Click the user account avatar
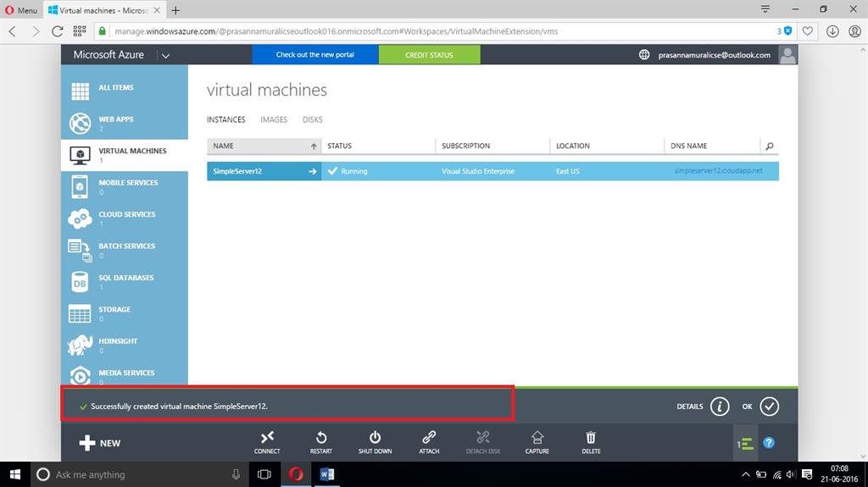This screenshot has width=868, height=487. coord(787,55)
